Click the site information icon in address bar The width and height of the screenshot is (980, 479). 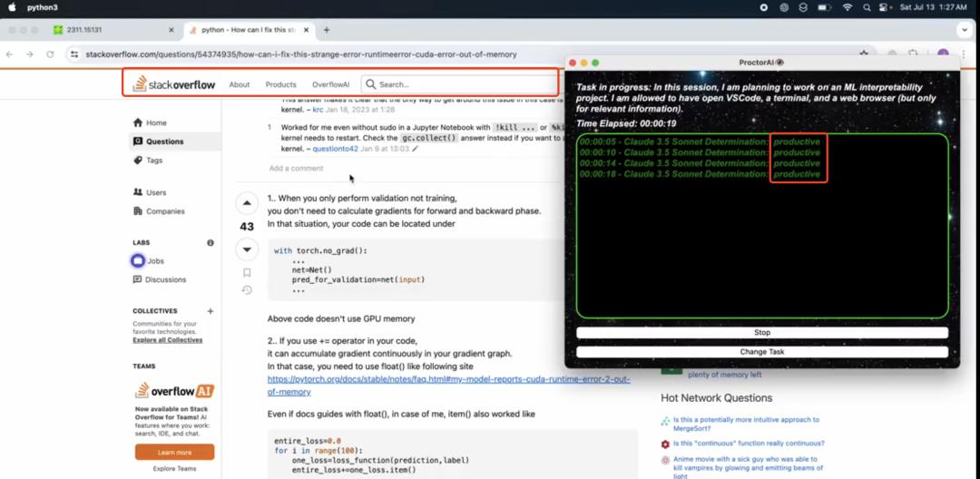click(74, 54)
